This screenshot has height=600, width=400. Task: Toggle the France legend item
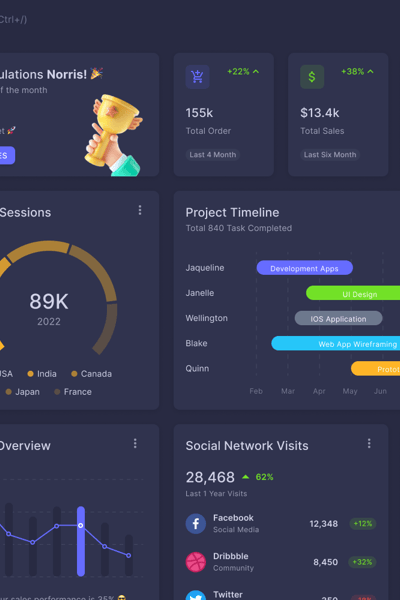click(73, 392)
